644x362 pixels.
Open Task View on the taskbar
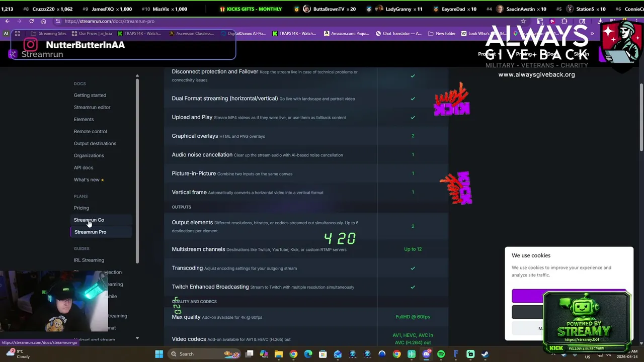[249, 354]
